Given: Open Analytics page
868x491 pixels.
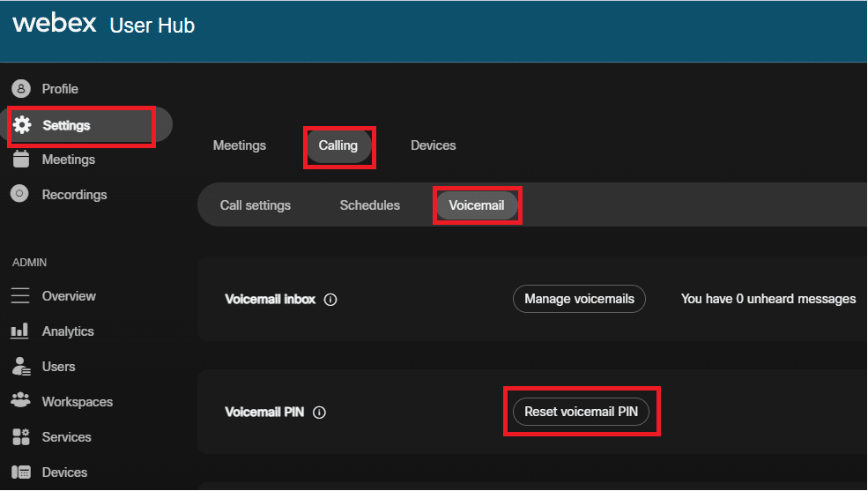Looking at the screenshot, I should click(x=68, y=331).
